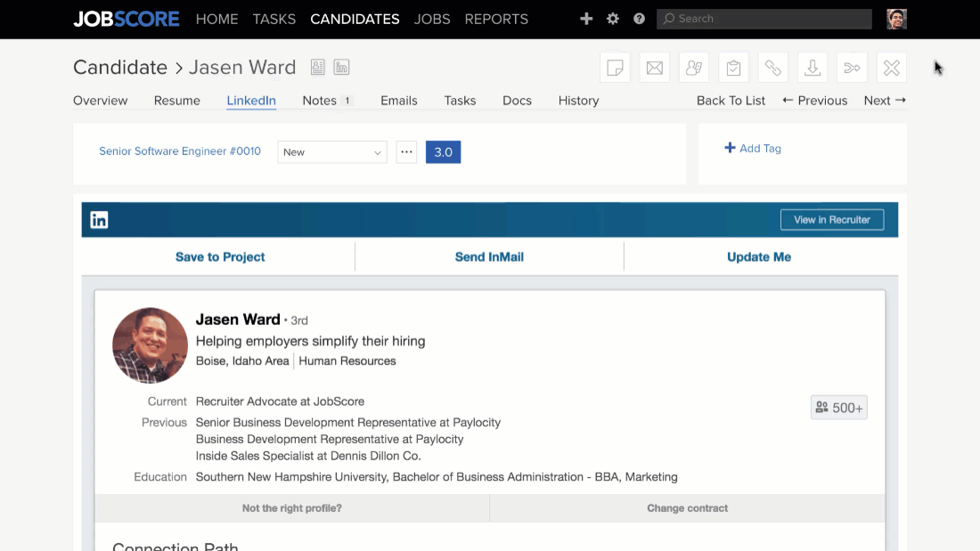
Task: Click 'Boise, Idaho Area' location text
Action: (242, 361)
